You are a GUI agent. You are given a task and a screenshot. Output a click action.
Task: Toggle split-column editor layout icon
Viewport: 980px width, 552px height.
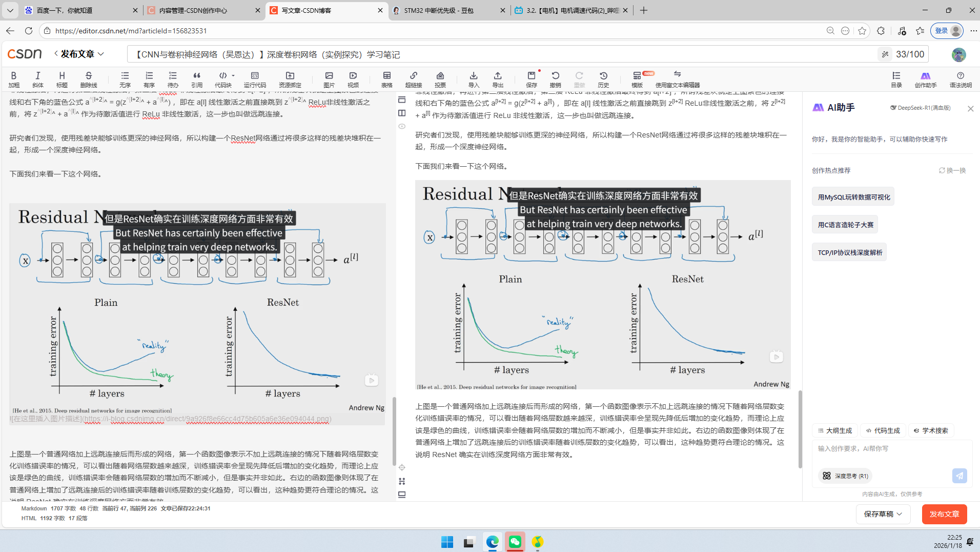(x=402, y=113)
